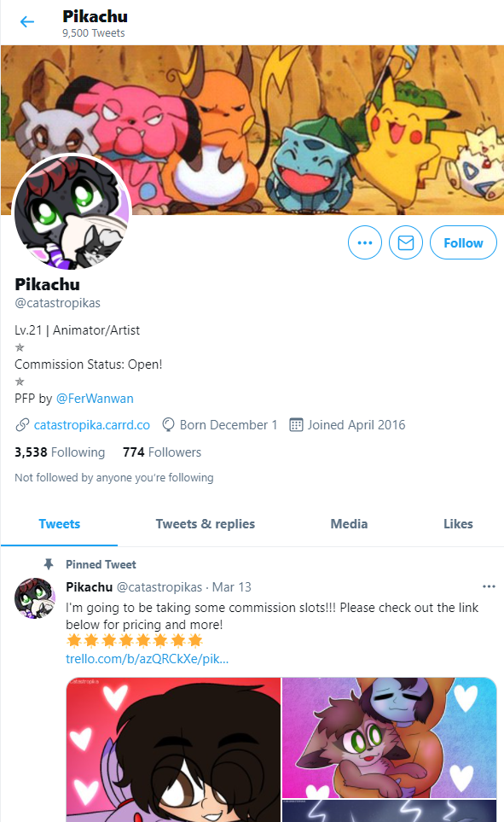Click the link icon beside catastropika.carrd.co
The width and height of the screenshot is (504, 822).
click(22, 424)
